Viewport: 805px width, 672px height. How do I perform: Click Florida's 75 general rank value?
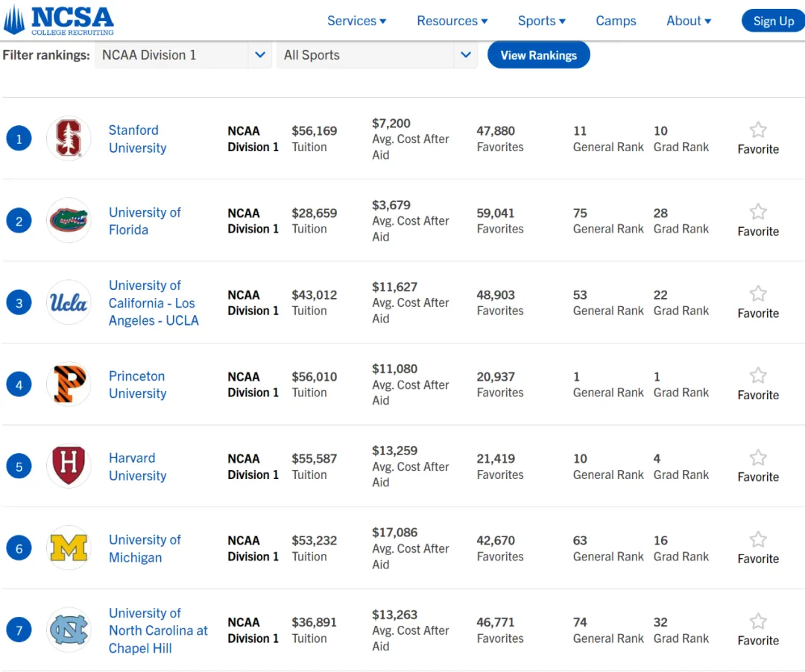580,213
